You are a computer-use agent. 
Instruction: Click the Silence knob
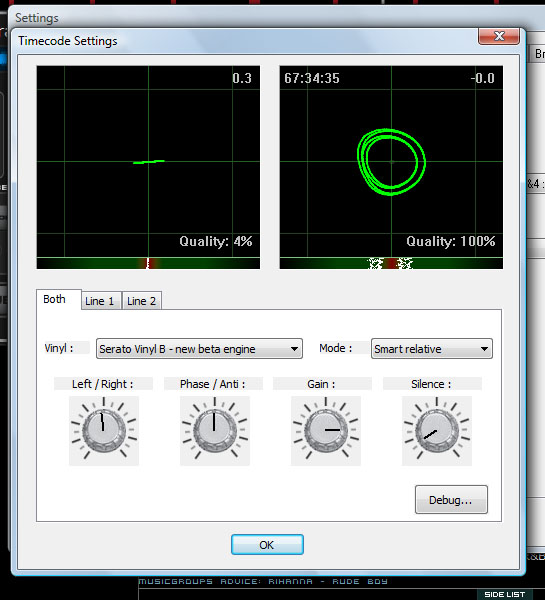[437, 431]
